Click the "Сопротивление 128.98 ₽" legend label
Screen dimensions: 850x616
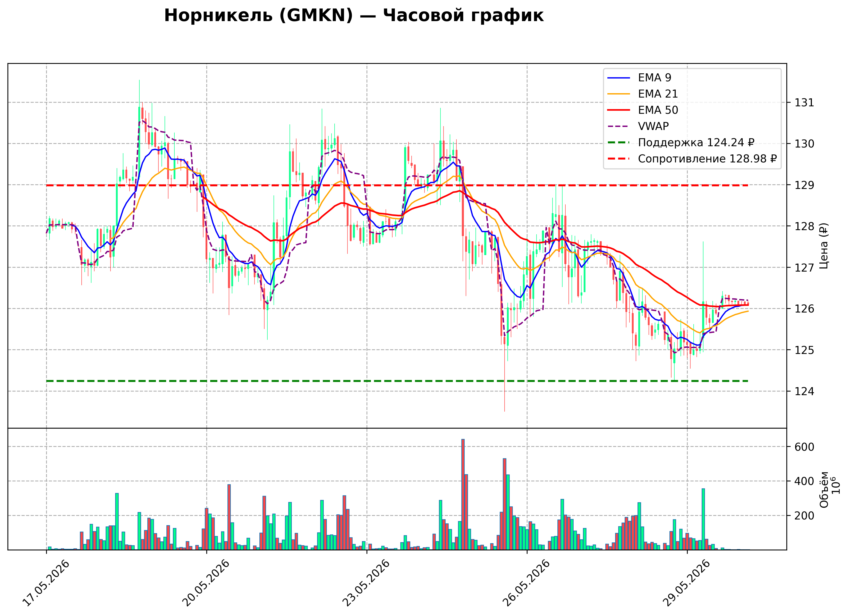[707, 159]
